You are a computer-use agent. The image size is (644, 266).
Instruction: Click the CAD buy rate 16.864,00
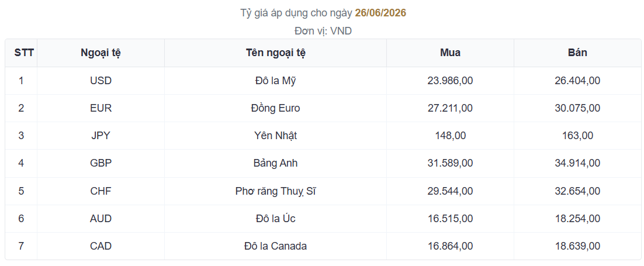pos(450,246)
